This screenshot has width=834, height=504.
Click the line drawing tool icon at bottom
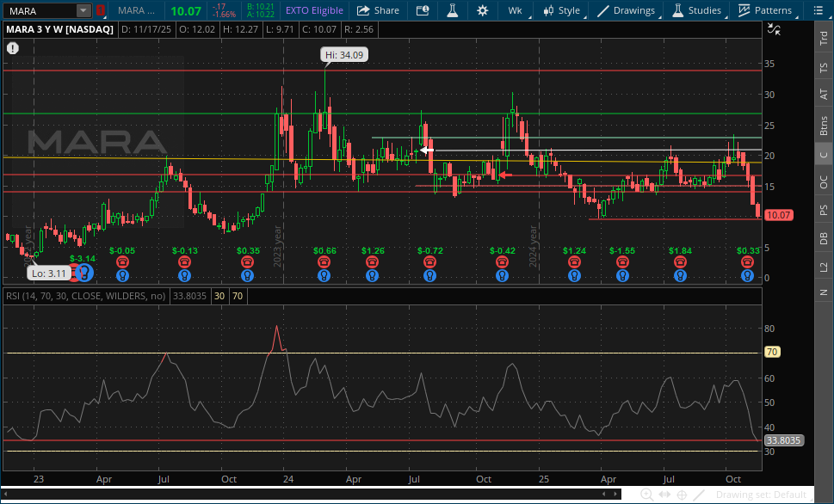point(699,495)
